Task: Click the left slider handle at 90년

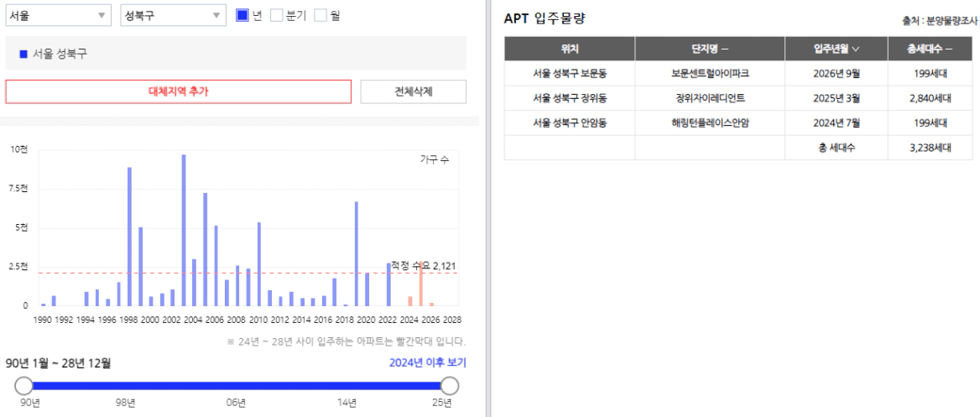Action: coord(23,385)
